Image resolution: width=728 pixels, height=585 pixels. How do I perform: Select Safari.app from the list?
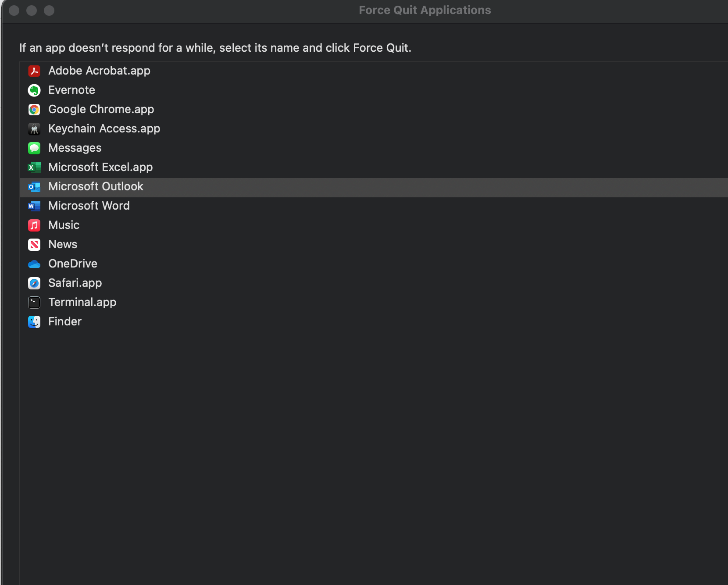(75, 283)
